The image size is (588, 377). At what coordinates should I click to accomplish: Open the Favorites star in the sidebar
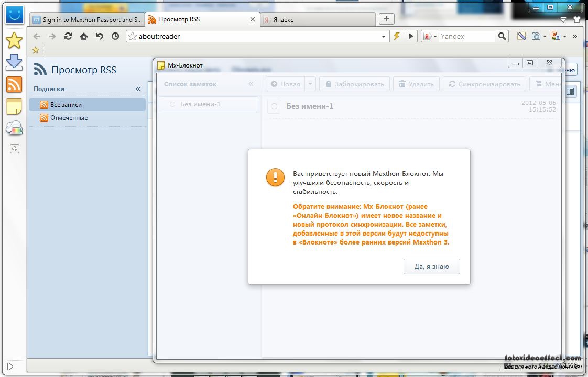point(14,40)
